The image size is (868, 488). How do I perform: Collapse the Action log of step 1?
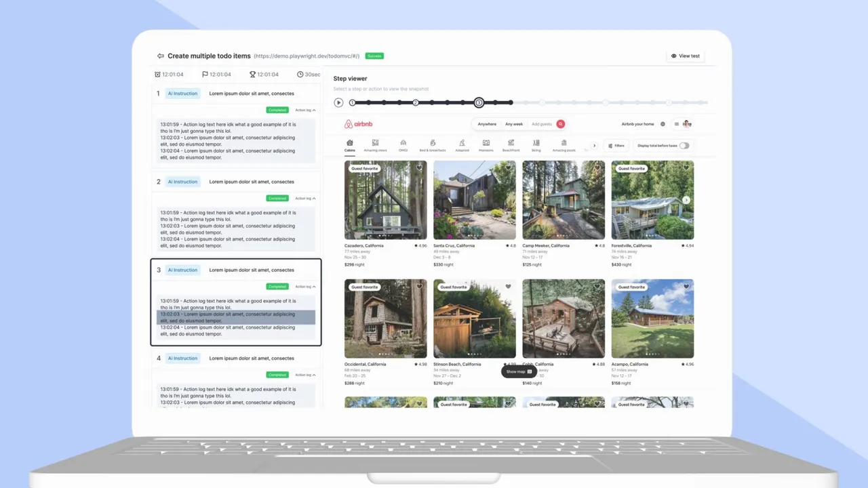(305, 110)
